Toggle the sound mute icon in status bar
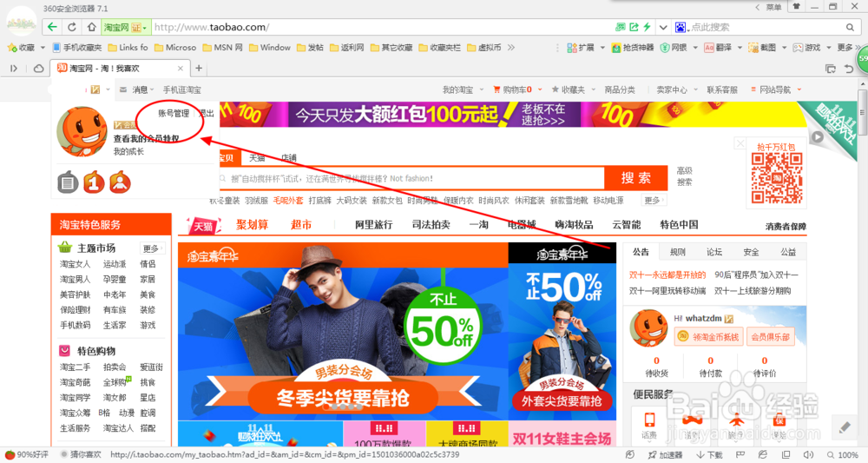Image resolution: width=868 pixels, height=463 pixels. click(x=808, y=454)
